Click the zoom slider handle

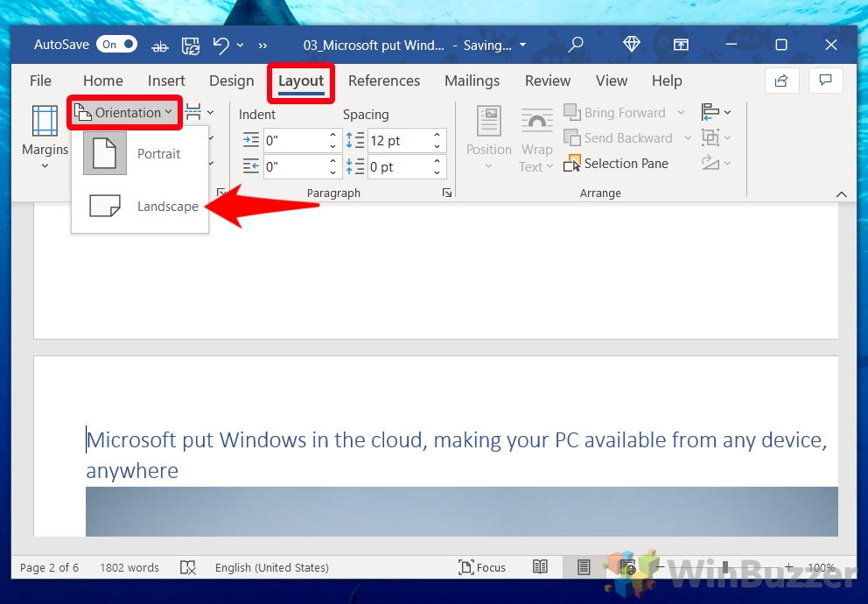[724, 567]
